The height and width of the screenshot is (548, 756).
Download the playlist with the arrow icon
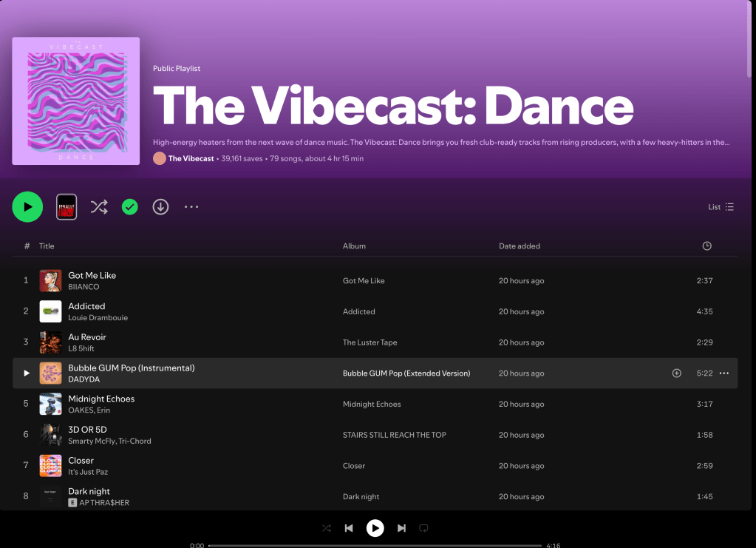(x=160, y=207)
